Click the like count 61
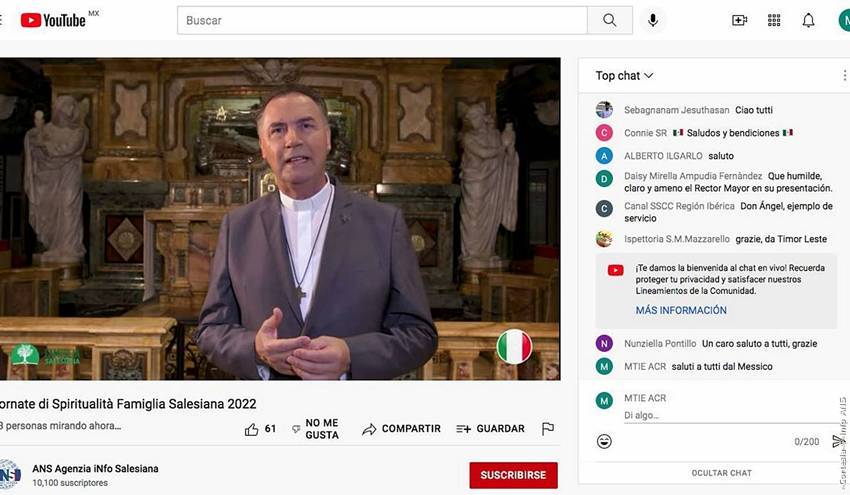 point(271,429)
